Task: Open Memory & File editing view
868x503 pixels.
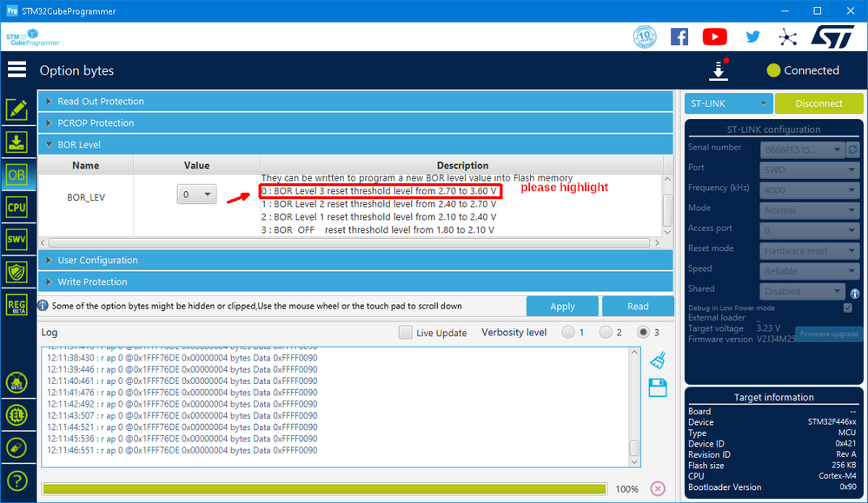Action: click(x=17, y=109)
